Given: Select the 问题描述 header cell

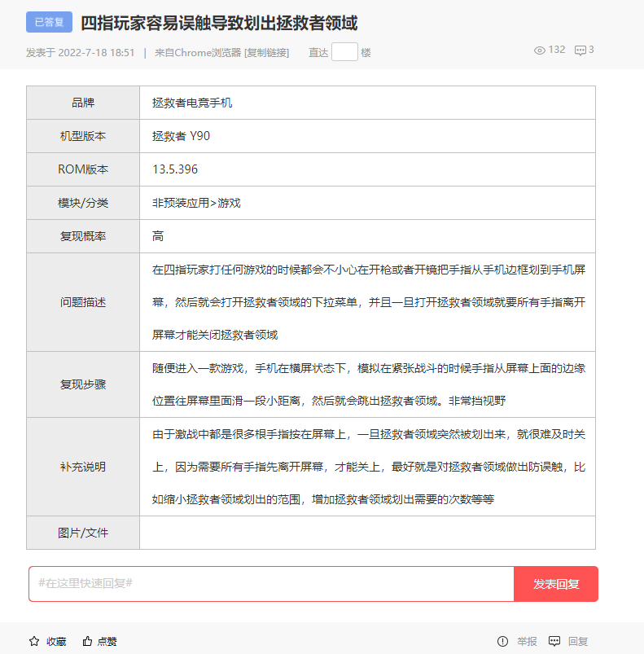Looking at the screenshot, I should coord(83,302).
